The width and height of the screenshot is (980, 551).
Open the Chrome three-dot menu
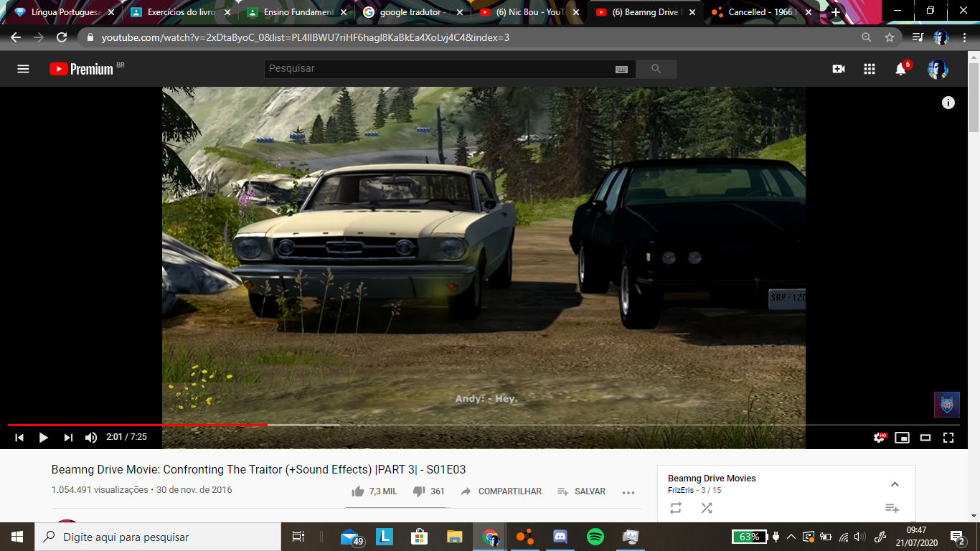point(963,37)
